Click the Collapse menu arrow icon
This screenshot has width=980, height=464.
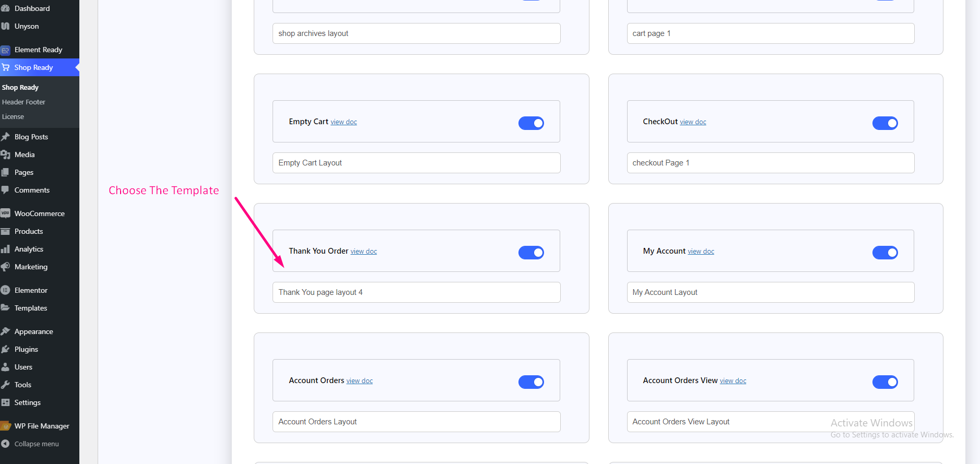6,444
